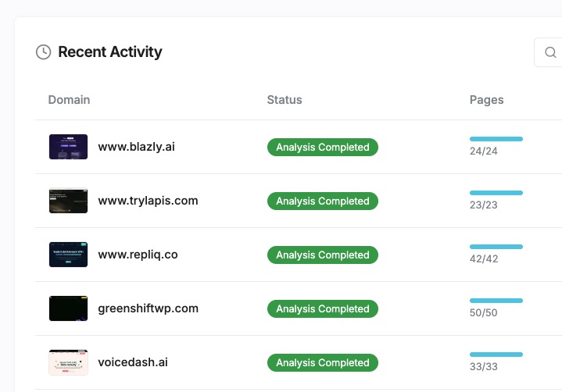
Task: Click Analysis Completed badge for greenshiftwp.com
Action: coord(322,308)
